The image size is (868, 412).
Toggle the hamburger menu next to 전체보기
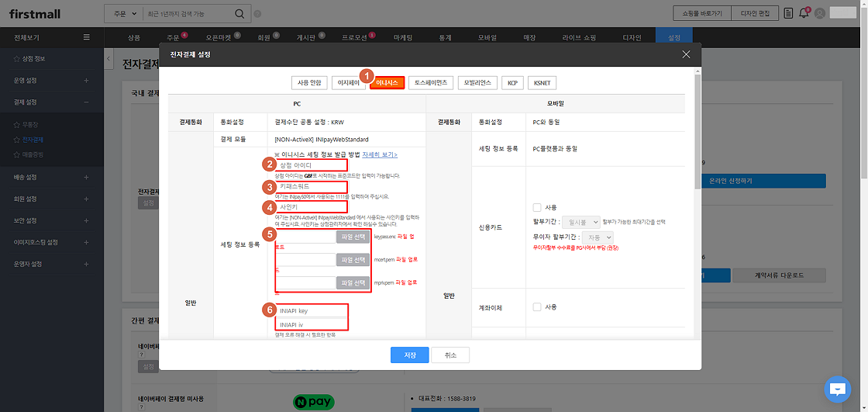[x=86, y=37]
